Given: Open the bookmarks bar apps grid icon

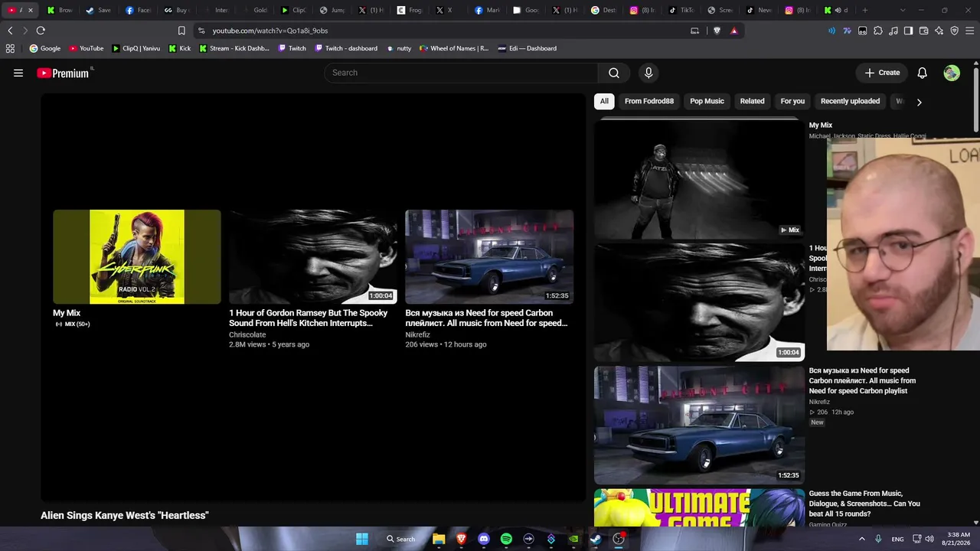Looking at the screenshot, I should [10, 48].
